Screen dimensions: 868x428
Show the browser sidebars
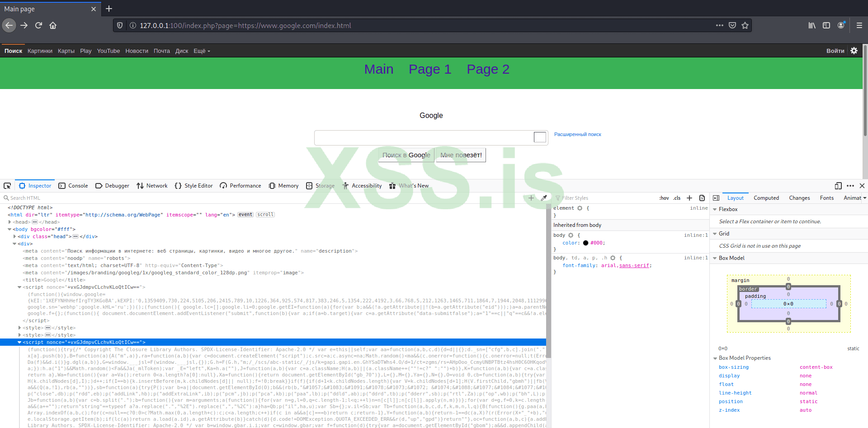click(826, 25)
